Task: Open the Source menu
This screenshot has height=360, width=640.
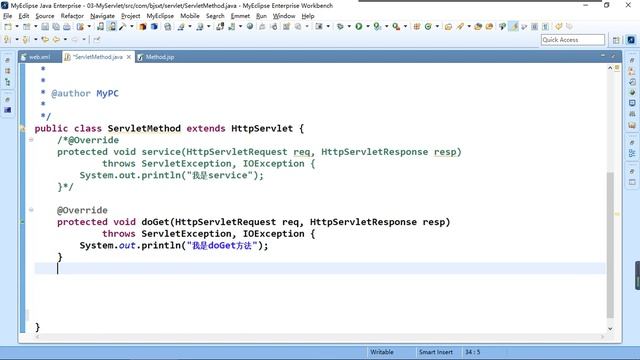Action: pyautogui.click(x=44, y=16)
